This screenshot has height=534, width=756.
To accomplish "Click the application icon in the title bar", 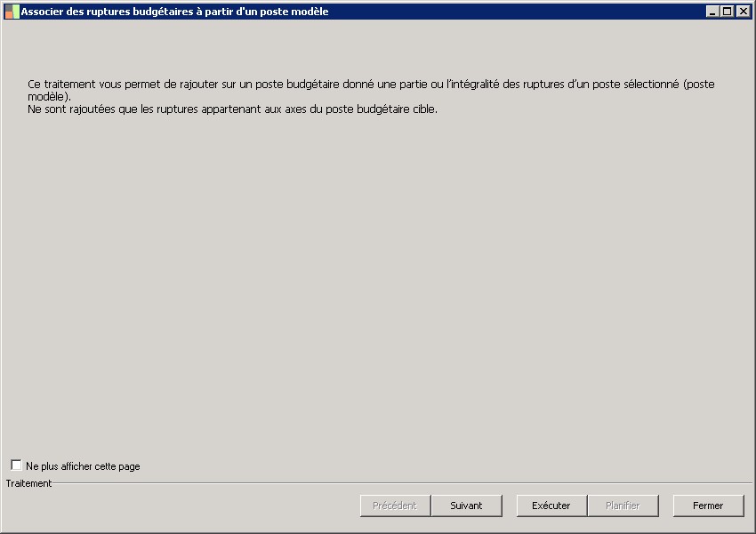I will (x=12, y=12).
